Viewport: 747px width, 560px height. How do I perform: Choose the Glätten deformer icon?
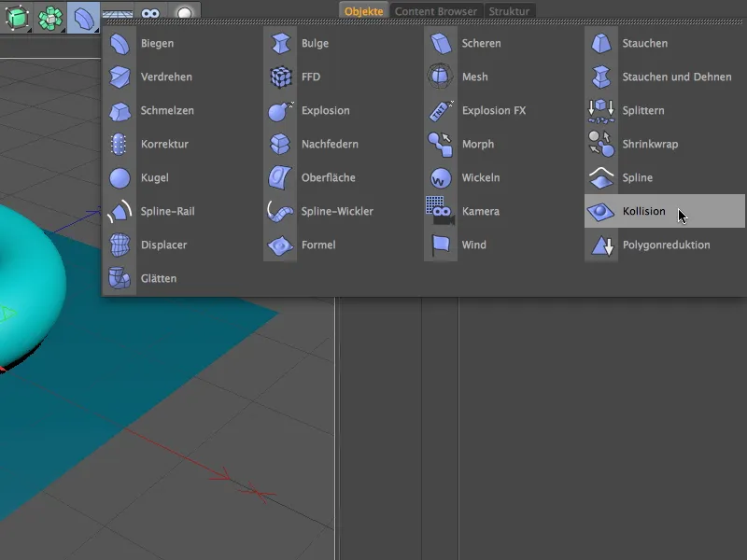[120, 278]
